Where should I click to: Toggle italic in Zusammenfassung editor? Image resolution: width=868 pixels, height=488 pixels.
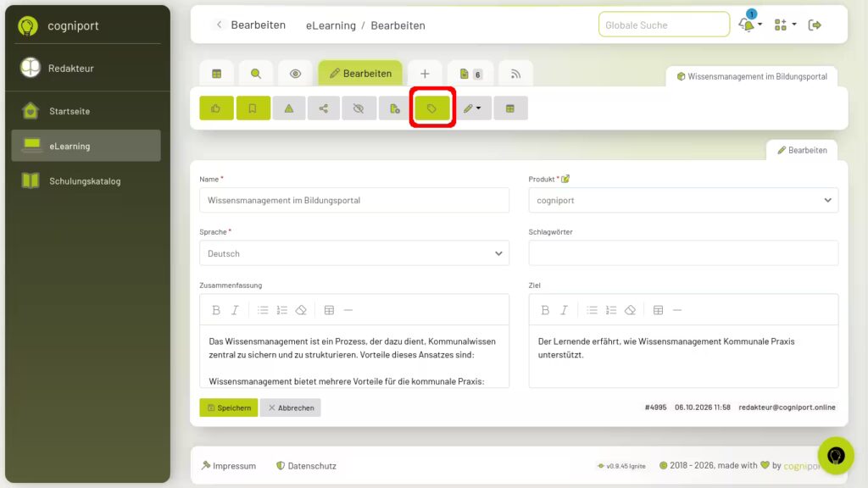(235, 310)
